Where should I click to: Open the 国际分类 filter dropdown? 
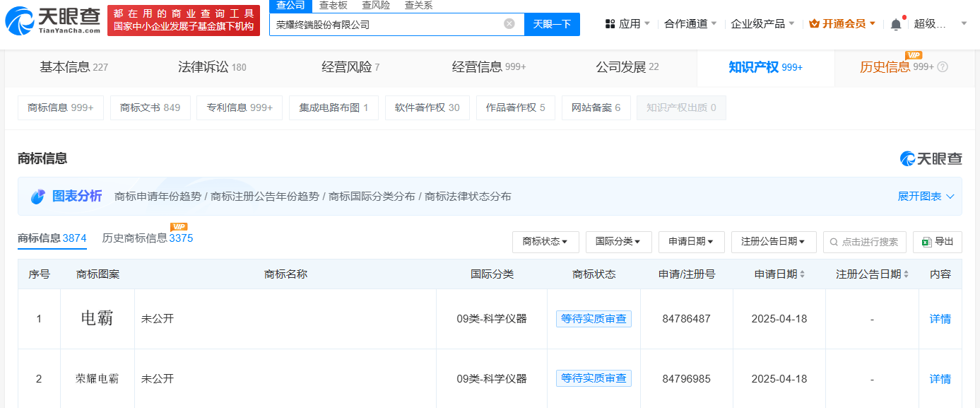click(618, 242)
